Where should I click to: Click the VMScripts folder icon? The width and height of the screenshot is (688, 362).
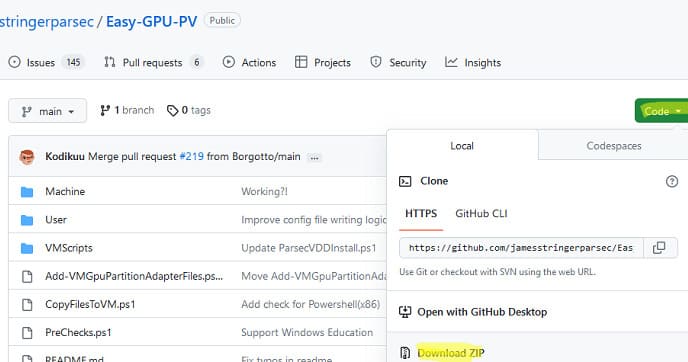coord(27,248)
